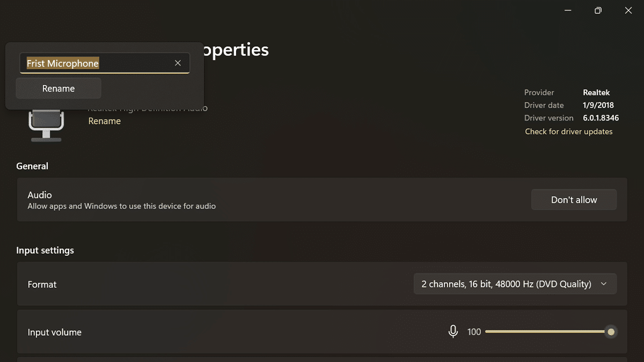Open Check for driver updates link
The image size is (644, 362).
[x=568, y=131]
